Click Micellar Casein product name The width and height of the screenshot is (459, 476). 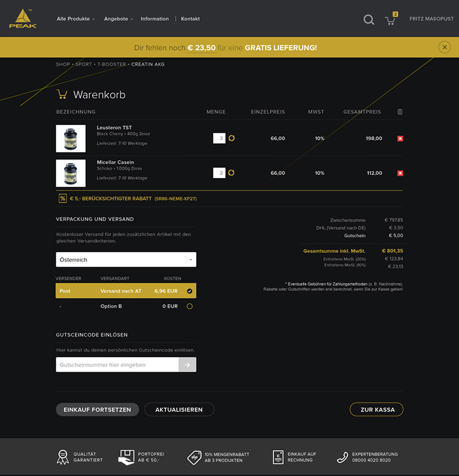click(115, 162)
